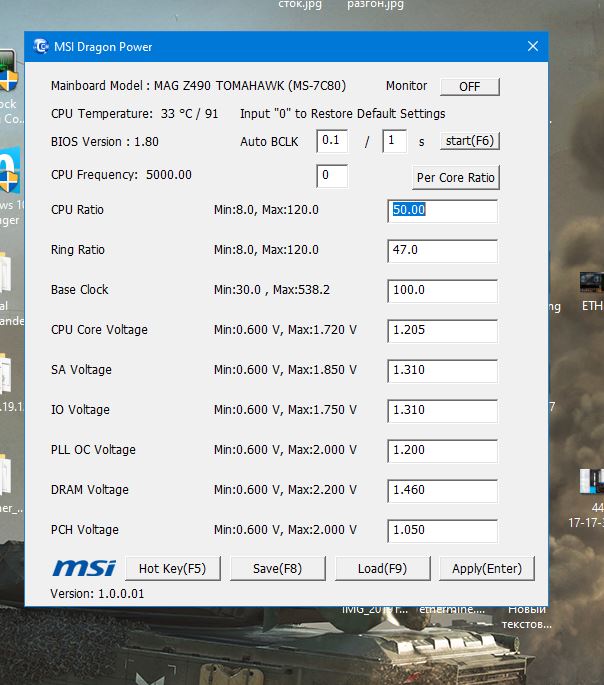Click the DRAM Voltage label
The width and height of the screenshot is (604, 685).
coord(90,490)
